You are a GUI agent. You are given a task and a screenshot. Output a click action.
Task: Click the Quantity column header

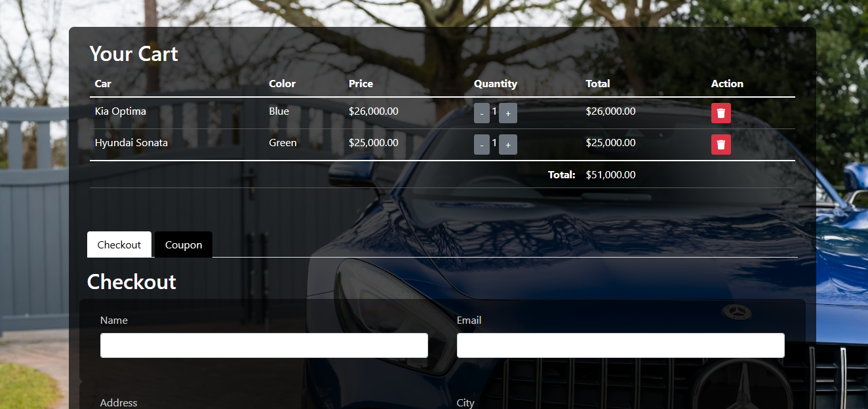pos(496,84)
